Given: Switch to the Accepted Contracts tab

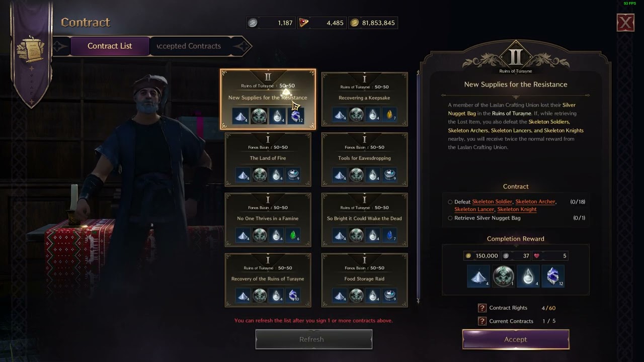Looking at the screenshot, I should [189, 46].
